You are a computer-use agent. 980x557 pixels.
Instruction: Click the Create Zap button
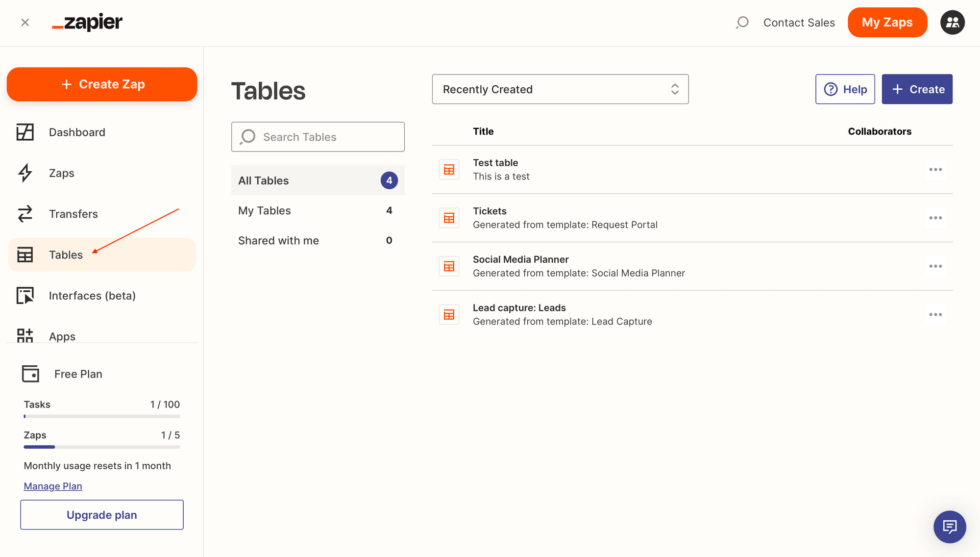(101, 84)
